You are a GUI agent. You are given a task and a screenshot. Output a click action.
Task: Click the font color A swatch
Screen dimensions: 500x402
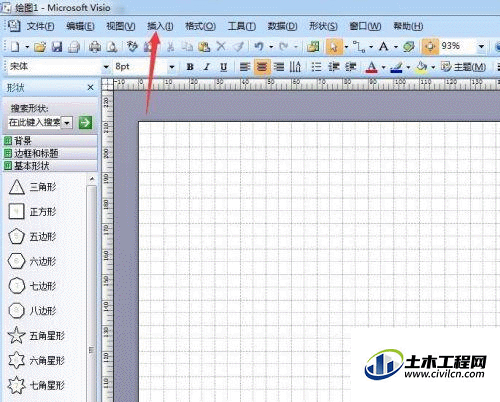[x=372, y=67]
